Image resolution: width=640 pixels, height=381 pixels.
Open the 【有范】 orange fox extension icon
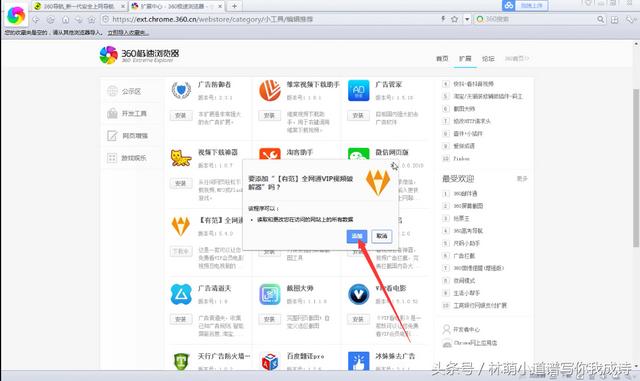181,226
